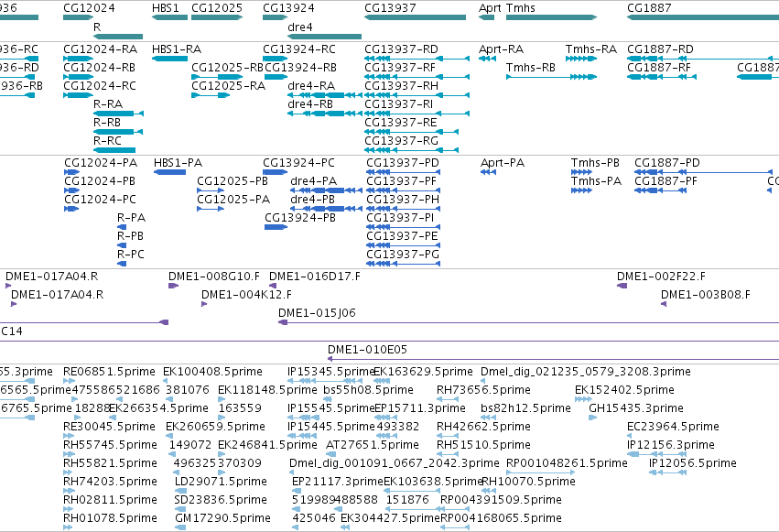Select transcript CG12024-RA
The image size is (779, 532).
pyautogui.click(x=78, y=59)
